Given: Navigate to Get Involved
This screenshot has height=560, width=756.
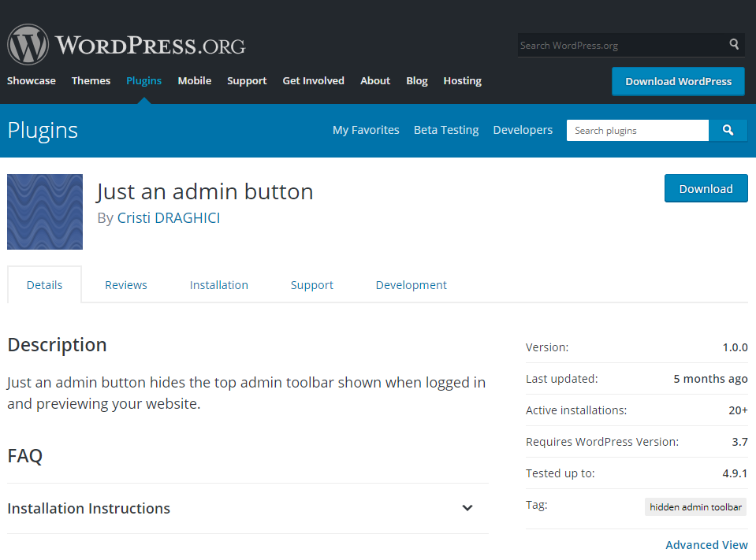Looking at the screenshot, I should pyautogui.click(x=314, y=81).
